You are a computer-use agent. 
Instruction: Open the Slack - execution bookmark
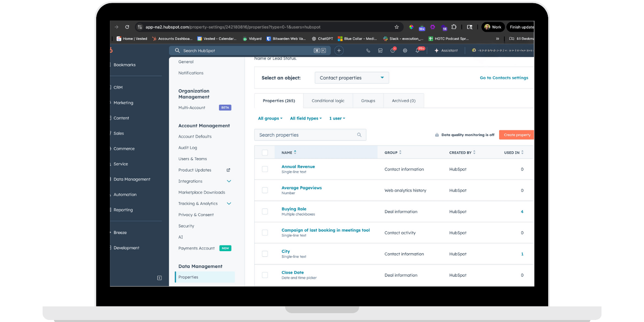[x=403, y=39]
